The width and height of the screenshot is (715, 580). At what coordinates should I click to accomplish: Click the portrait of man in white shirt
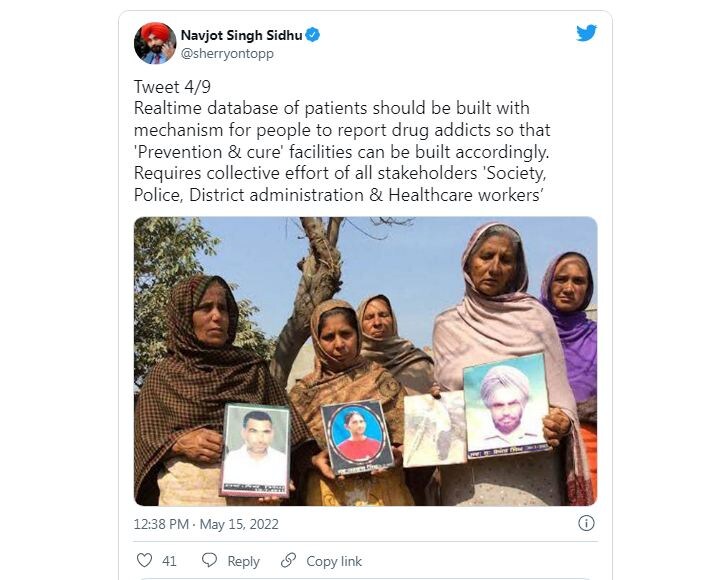coord(255,449)
